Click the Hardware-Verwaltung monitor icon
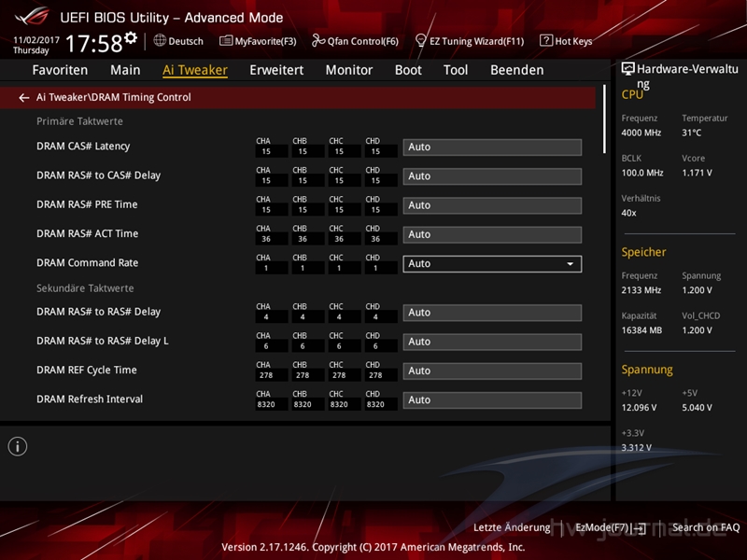Viewport: 747px width, 560px height. [627, 68]
